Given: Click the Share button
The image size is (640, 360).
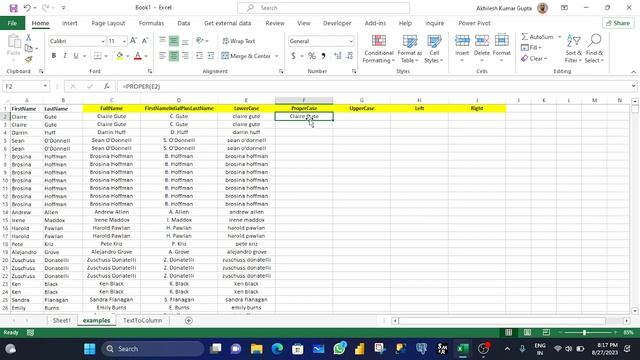Looking at the screenshot, I should [618, 23].
